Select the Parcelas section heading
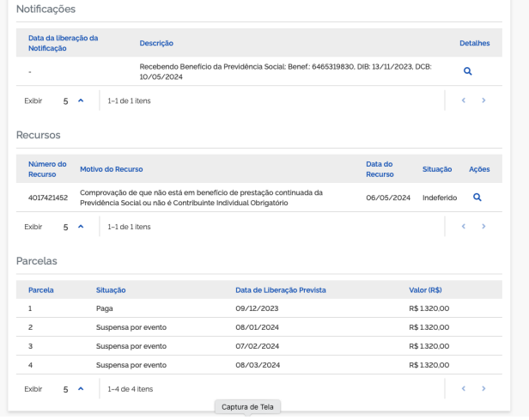This screenshot has width=529, height=420. click(x=36, y=261)
